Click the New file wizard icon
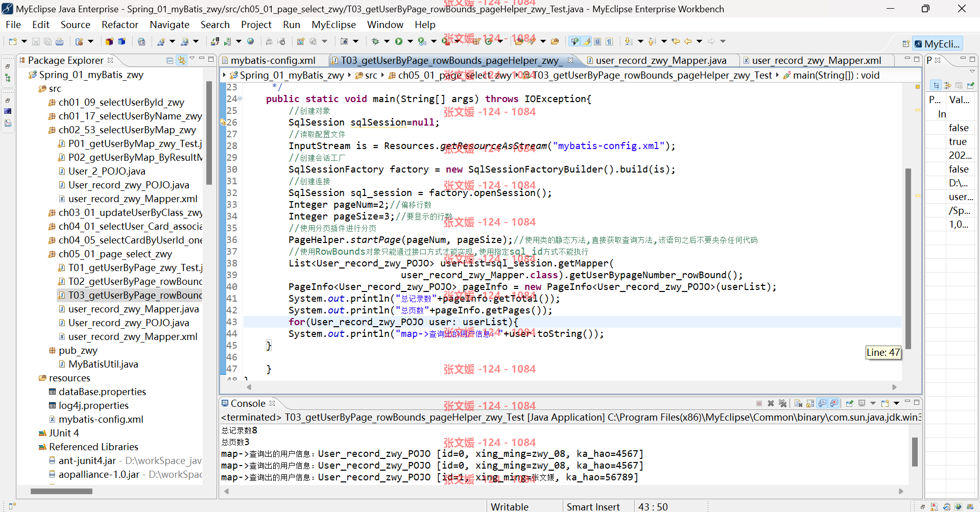Image resolution: width=980 pixels, height=512 pixels. (x=13, y=41)
